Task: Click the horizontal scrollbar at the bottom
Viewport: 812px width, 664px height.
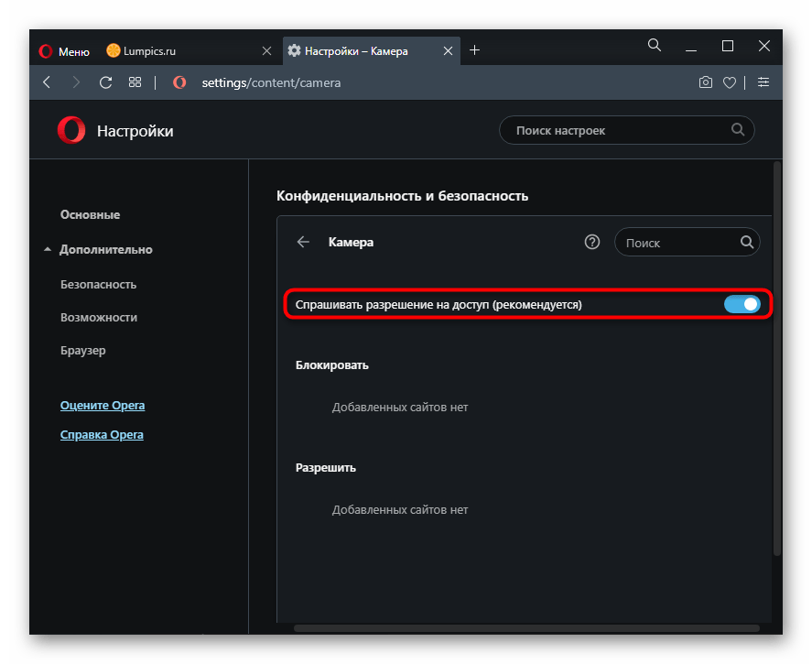Action: coord(526,628)
